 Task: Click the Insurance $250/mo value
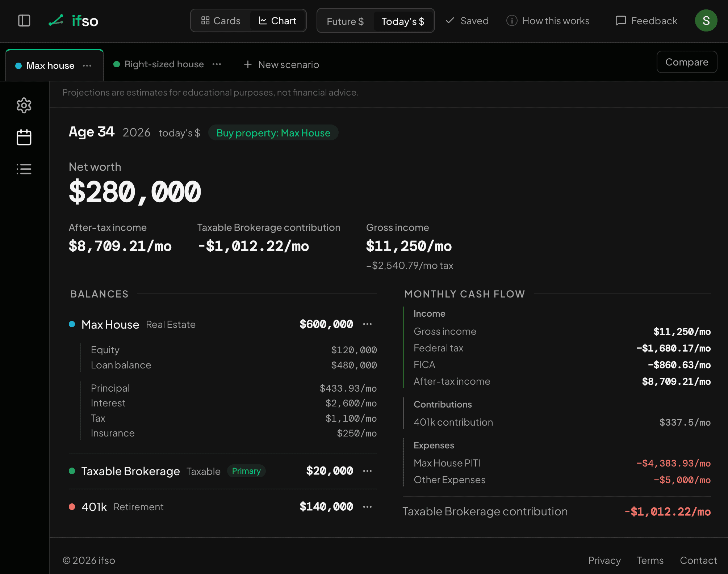pos(357,433)
